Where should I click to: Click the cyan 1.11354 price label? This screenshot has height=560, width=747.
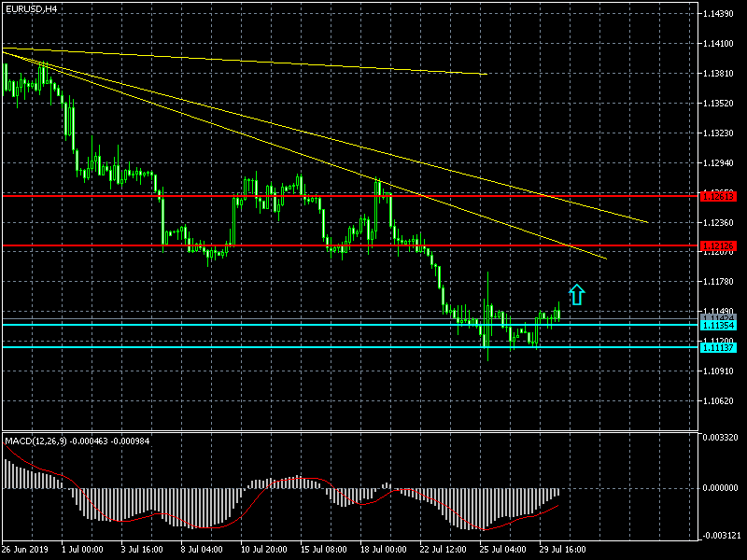(x=718, y=325)
